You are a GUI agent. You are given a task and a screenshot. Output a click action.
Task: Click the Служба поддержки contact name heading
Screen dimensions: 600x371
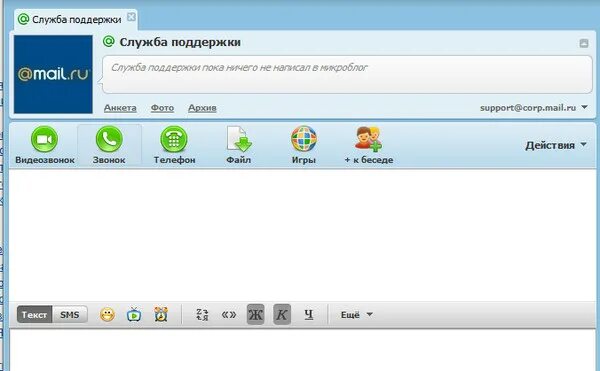[180, 42]
